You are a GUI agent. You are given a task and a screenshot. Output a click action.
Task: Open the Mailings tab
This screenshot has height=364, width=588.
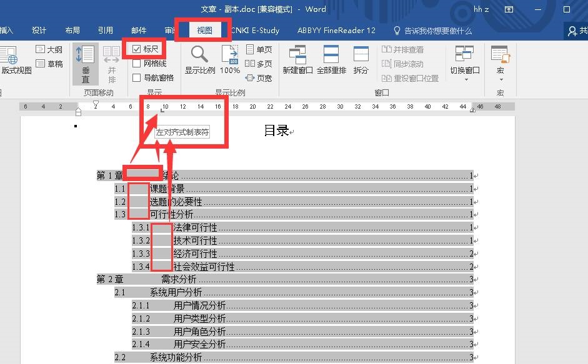[x=139, y=31]
